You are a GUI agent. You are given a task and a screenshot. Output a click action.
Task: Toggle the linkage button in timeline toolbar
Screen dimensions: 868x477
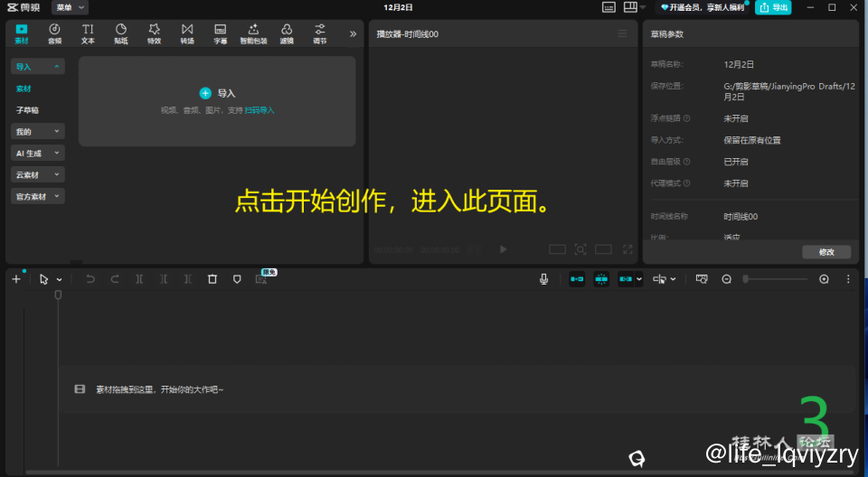(x=626, y=279)
